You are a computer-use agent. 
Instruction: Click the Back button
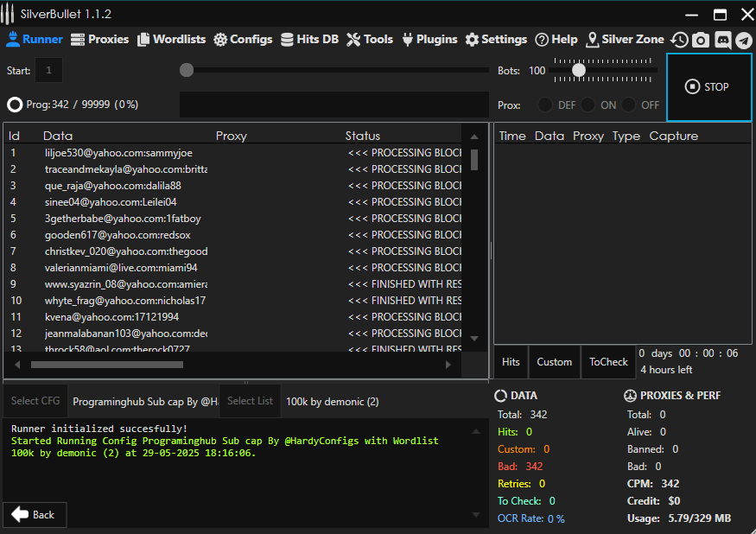coord(34,514)
